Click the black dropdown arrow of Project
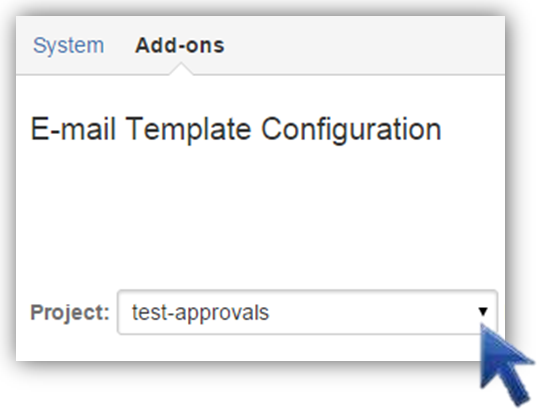544x415 pixels. tap(483, 311)
